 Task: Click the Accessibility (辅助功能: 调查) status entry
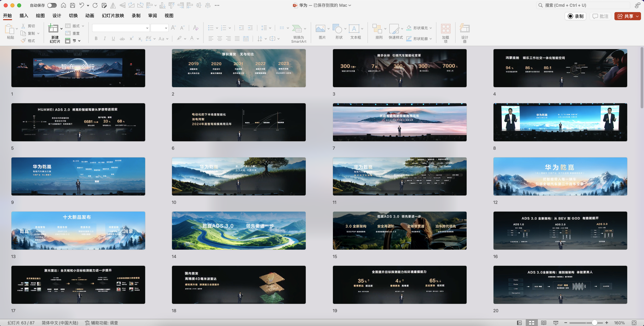coord(101,323)
